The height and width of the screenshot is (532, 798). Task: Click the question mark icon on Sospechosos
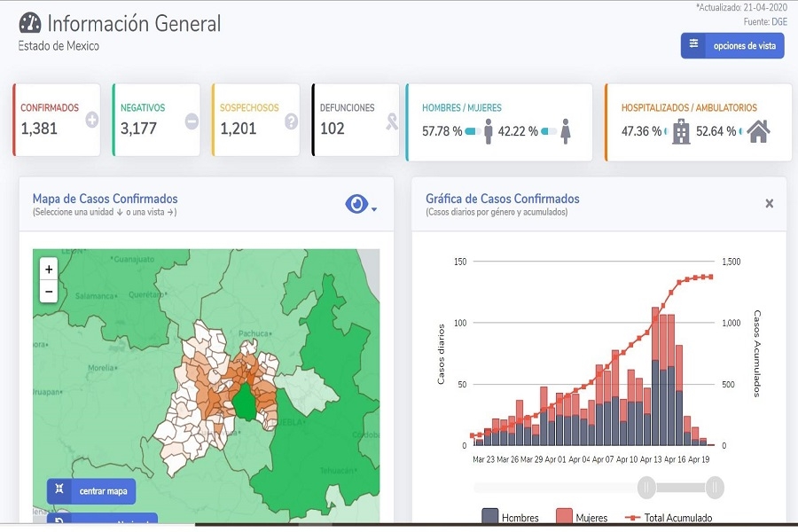291,121
